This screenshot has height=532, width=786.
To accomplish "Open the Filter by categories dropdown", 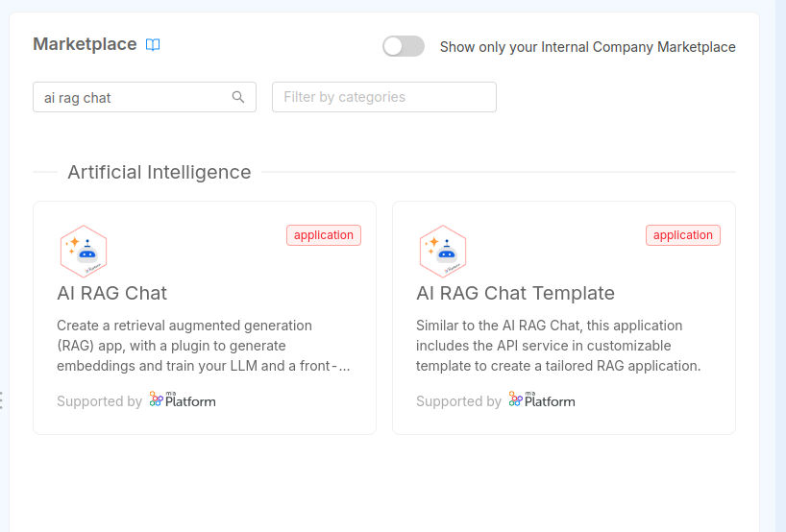I will click(384, 97).
